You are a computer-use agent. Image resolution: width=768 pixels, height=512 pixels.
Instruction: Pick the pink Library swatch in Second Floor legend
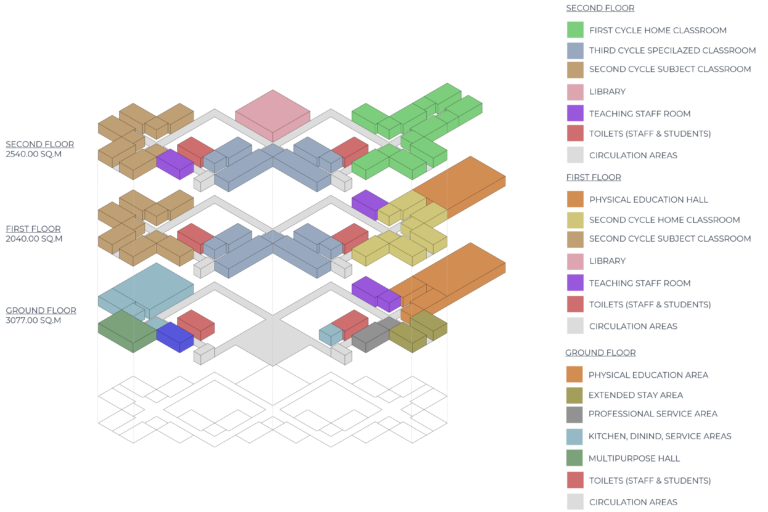pyautogui.click(x=575, y=92)
